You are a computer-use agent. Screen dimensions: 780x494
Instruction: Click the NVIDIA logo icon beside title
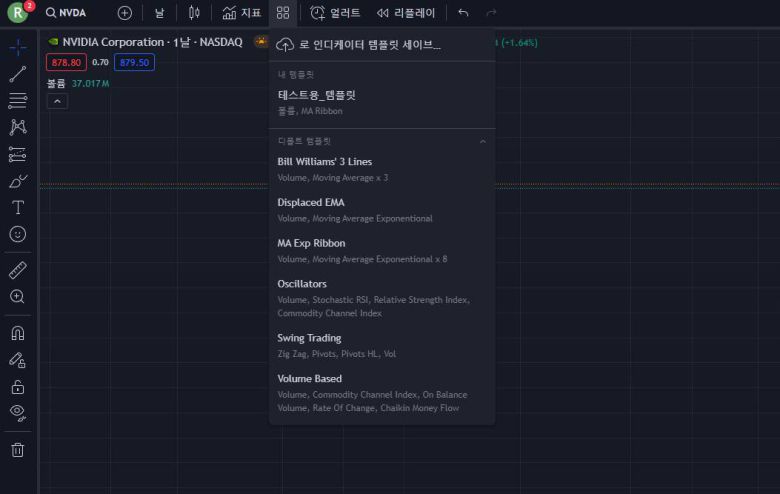pyautogui.click(x=53, y=42)
